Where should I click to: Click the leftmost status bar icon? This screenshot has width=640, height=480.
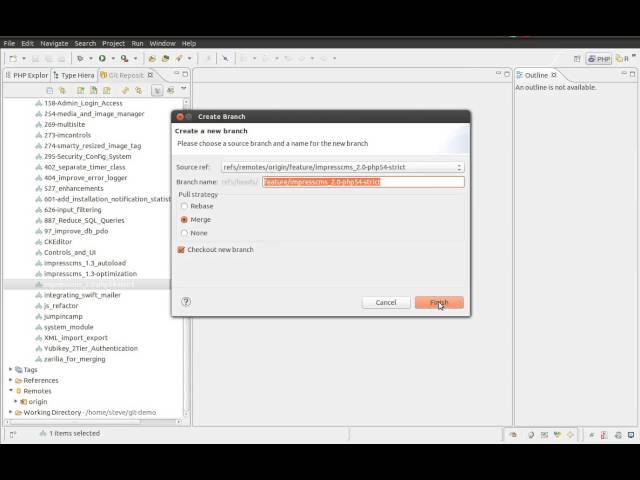[13, 434]
